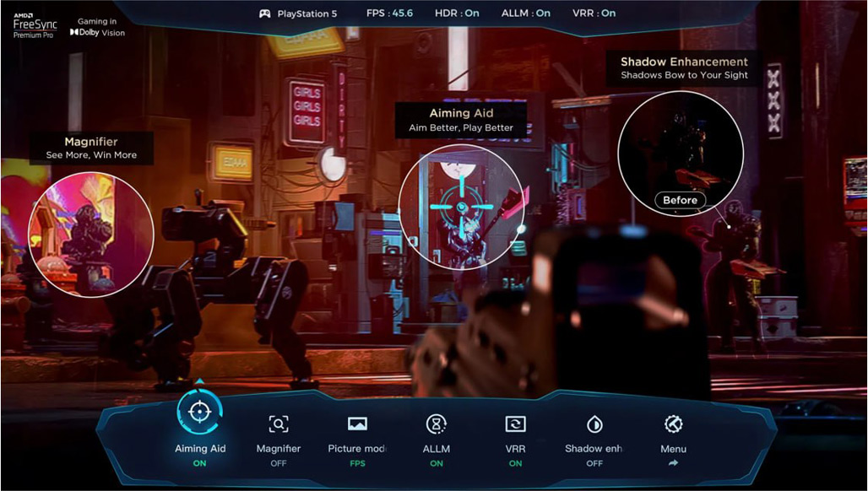Click the PlayStation 5 source text

tap(307, 13)
